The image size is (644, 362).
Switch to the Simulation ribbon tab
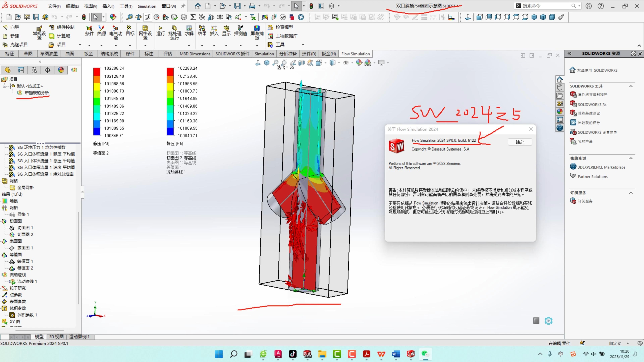tap(264, 54)
